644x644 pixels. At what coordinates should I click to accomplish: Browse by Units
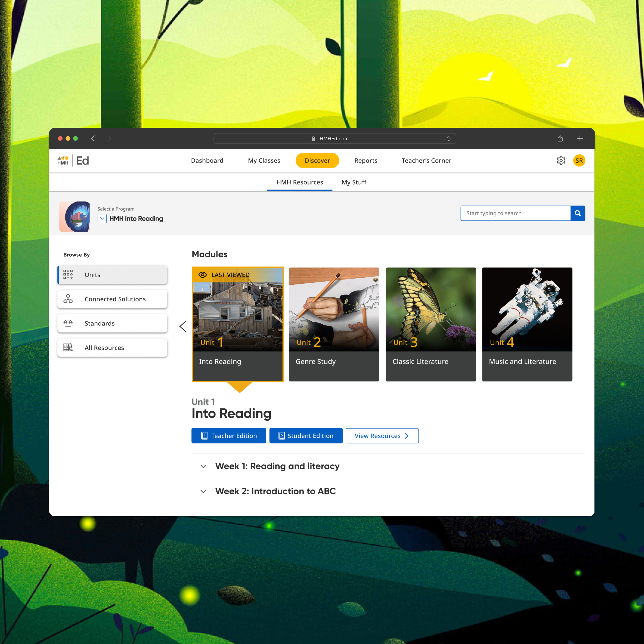point(112,275)
